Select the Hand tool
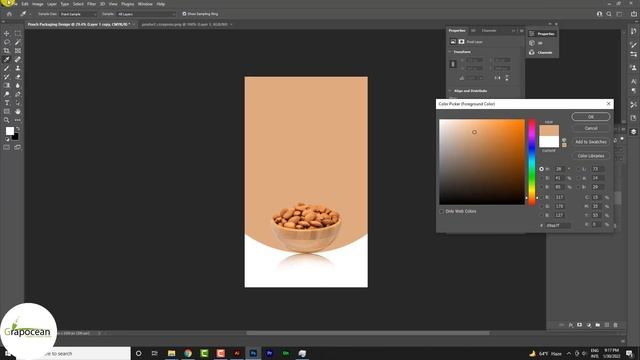The width and height of the screenshot is (640, 360). (18, 111)
